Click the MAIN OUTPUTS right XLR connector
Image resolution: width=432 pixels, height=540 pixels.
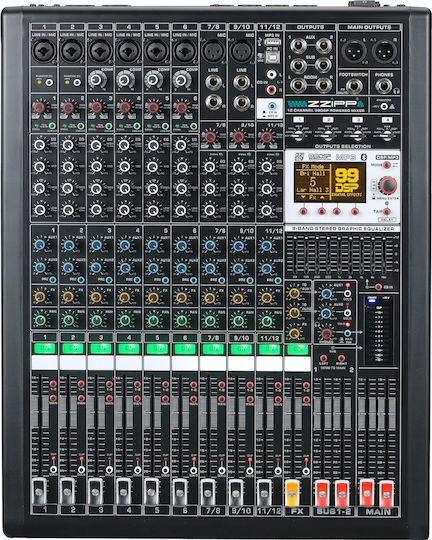384,52
